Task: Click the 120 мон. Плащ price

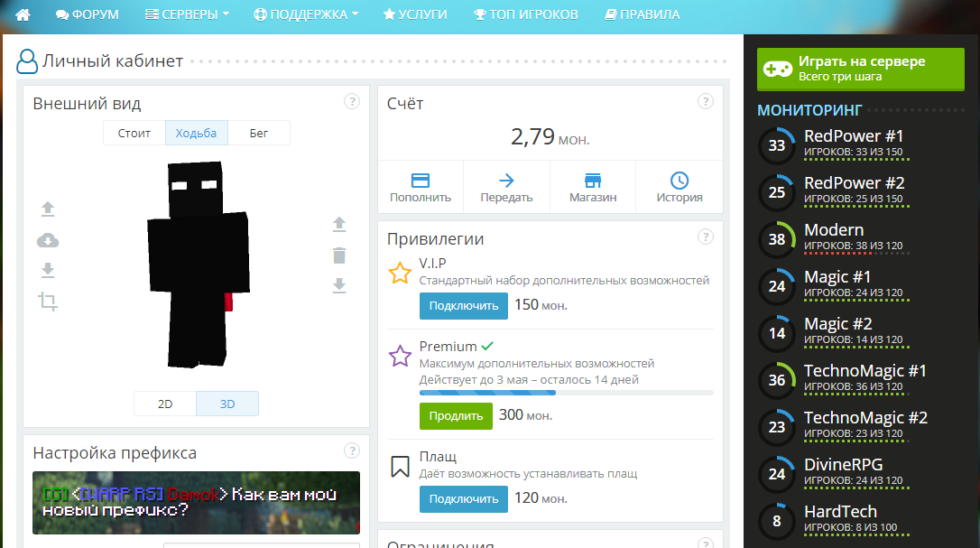Action: click(541, 498)
